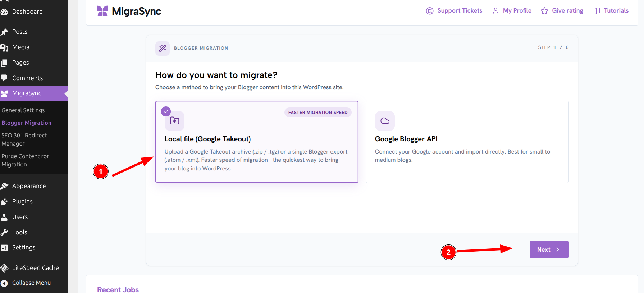Viewport: 644px width, 293px height.
Task: Click the Tools wrench icon
Action: point(4,233)
